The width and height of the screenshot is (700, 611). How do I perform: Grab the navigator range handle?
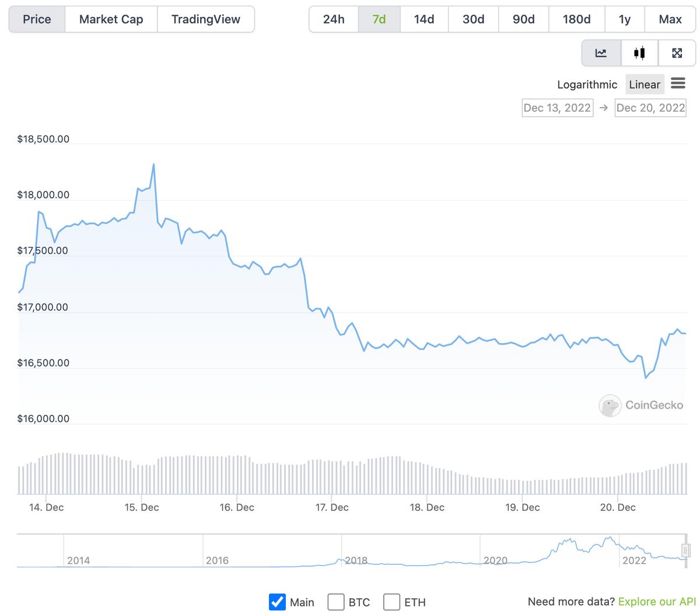686,550
